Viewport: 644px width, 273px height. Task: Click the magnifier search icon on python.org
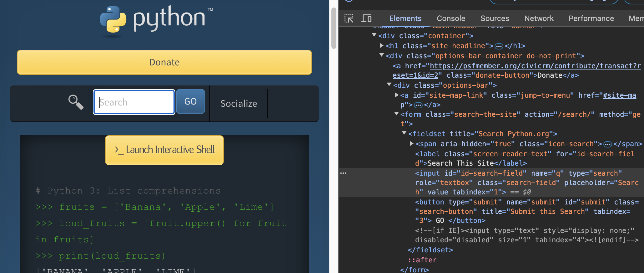click(76, 102)
